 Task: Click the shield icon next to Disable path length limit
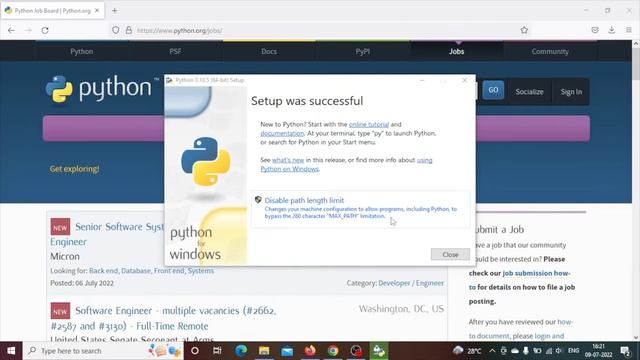click(258, 200)
